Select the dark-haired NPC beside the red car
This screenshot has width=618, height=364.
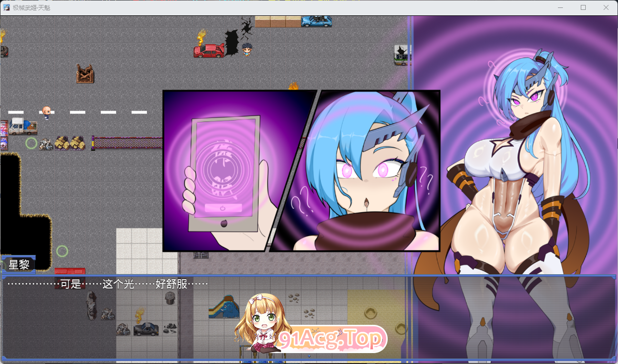(247, 49)
